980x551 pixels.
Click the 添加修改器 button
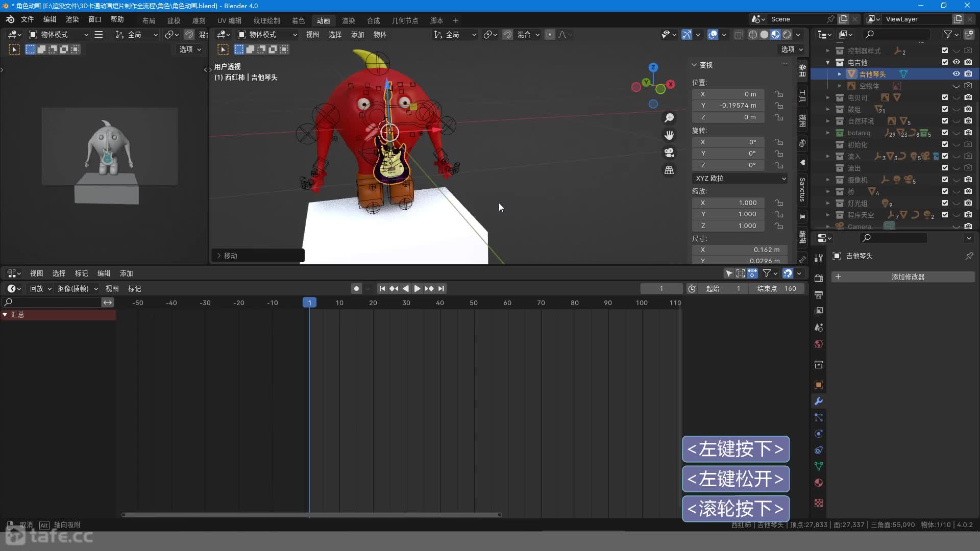[903, 277]
